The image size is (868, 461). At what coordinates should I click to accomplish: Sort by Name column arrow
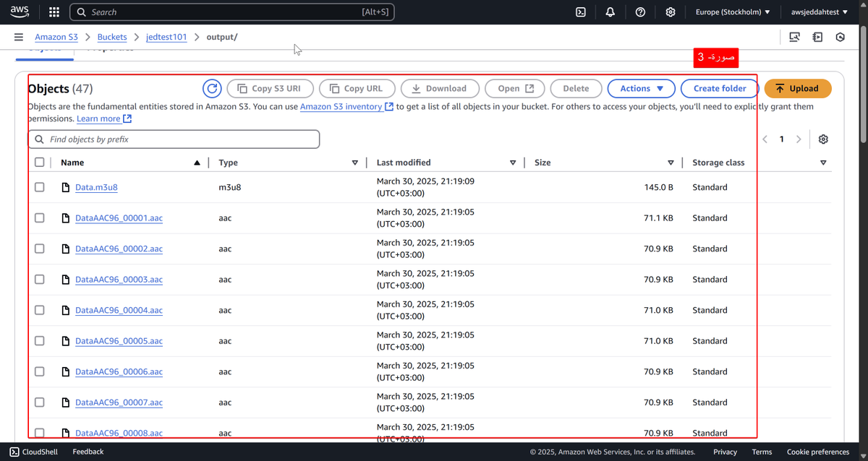[197, 163]
